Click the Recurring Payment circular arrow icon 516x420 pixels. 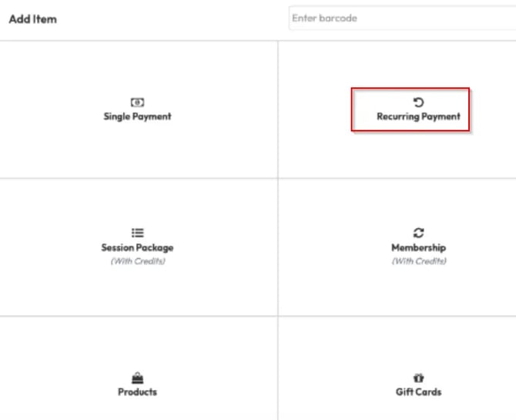coord(418,102)
